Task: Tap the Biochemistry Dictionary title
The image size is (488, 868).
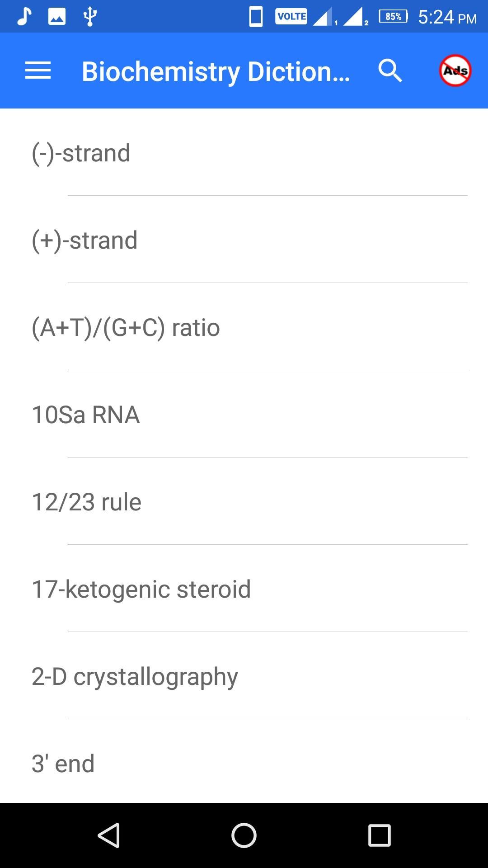Action: coord(216,71)
